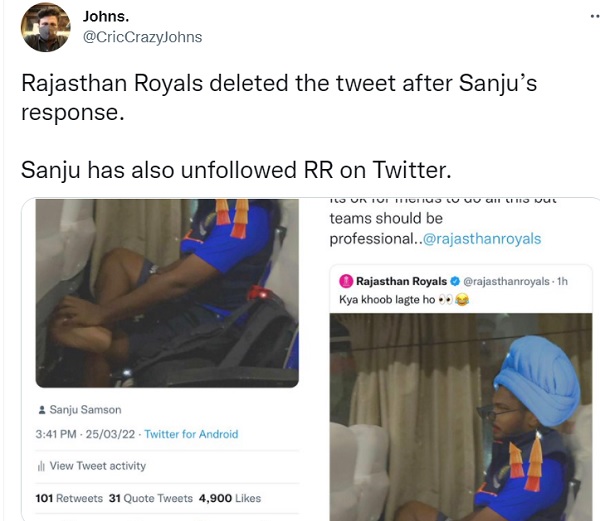Open the Twitter for Android source link
Viewport: 600px width, 521px height.
pos(191,434)
